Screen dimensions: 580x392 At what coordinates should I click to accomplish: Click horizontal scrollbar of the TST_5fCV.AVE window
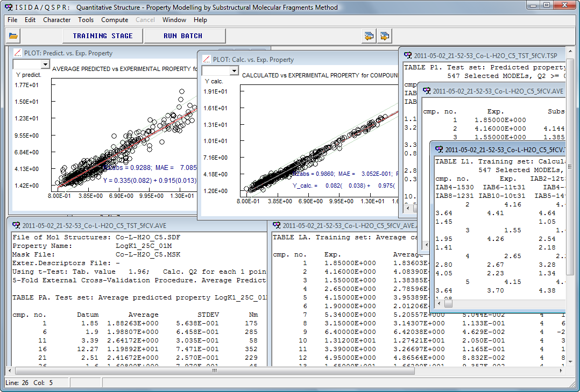pyautogui.click(x=135, y=370)
